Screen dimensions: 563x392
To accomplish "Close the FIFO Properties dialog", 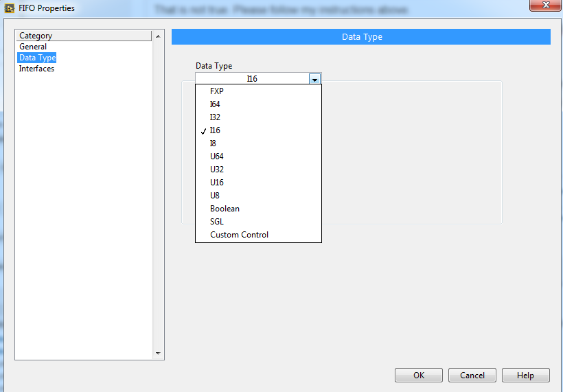I will [545, 5].
